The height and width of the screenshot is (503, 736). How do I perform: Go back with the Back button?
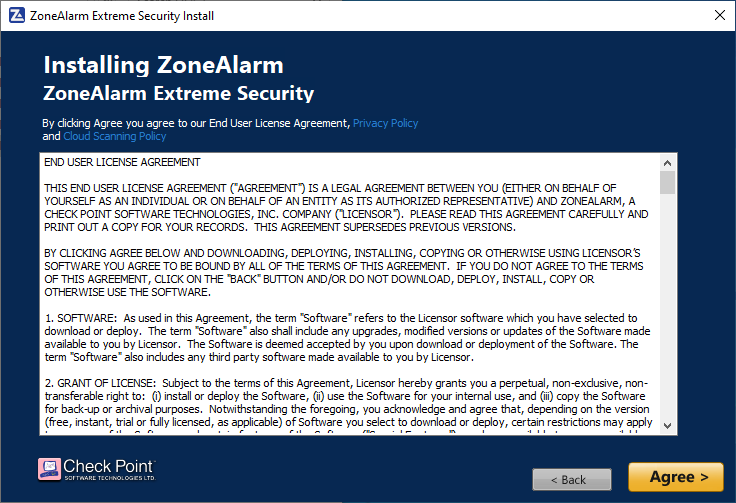[572, 480]
